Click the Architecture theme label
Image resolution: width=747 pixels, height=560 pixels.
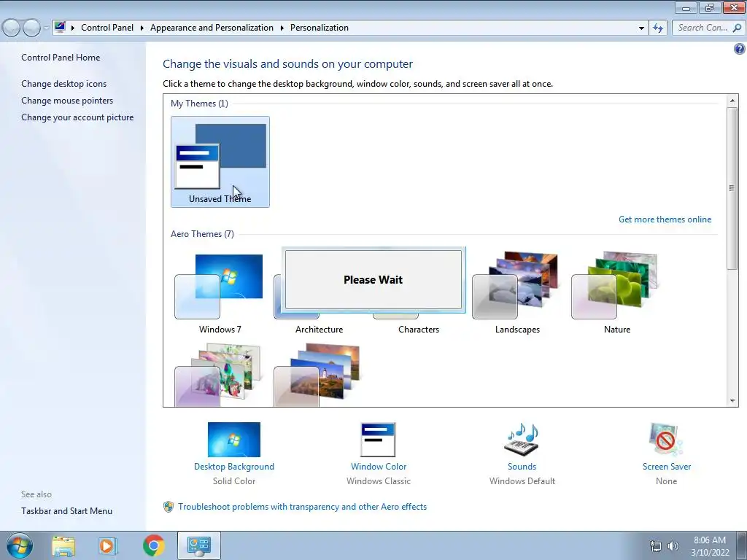point(319,330)
